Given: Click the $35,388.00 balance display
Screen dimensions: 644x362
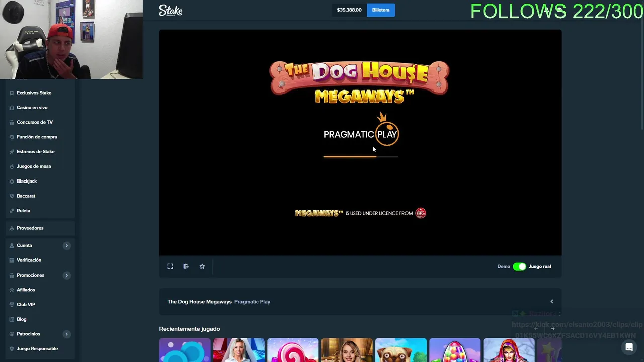Looking at the screenshot, I should 349,10.
